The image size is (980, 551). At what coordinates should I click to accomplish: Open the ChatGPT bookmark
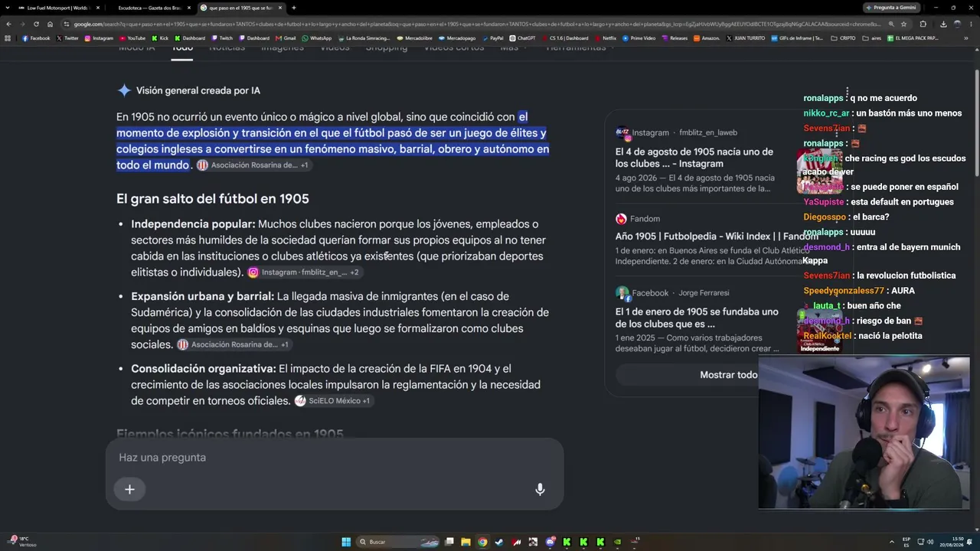[523, 38]
